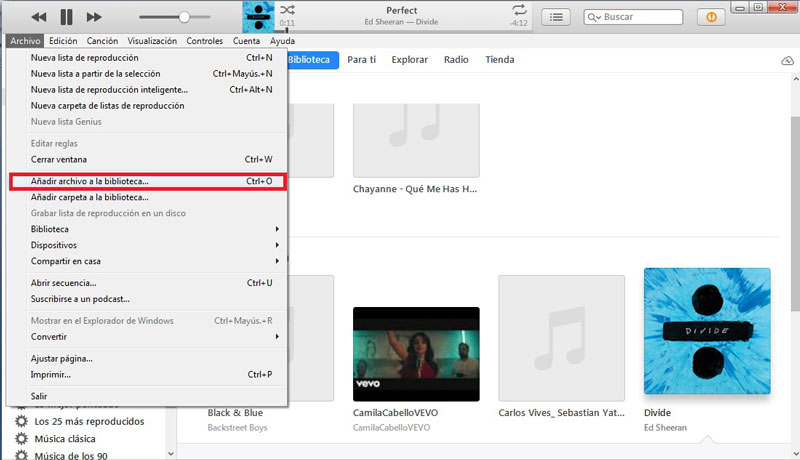The width and height of the screenshot is (800, 460).
Task: Switch to the Explorar tab
Action: (x=410, y=60)
